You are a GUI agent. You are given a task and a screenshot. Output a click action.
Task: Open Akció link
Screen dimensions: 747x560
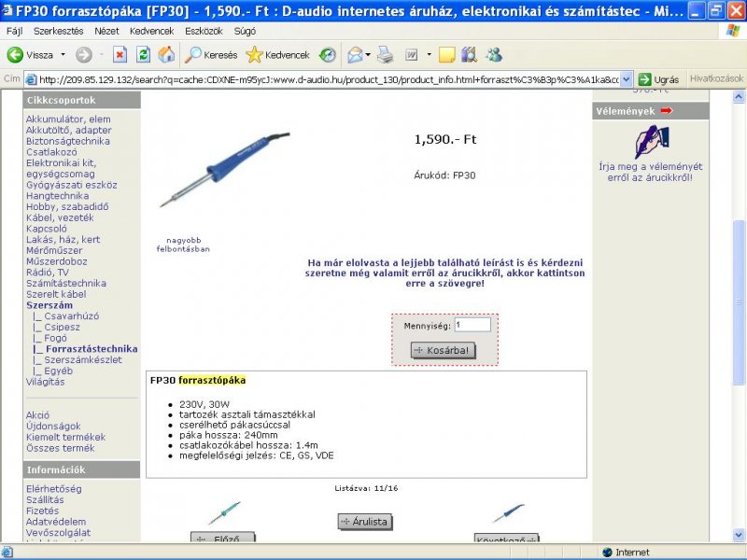[x=37, y=415]
